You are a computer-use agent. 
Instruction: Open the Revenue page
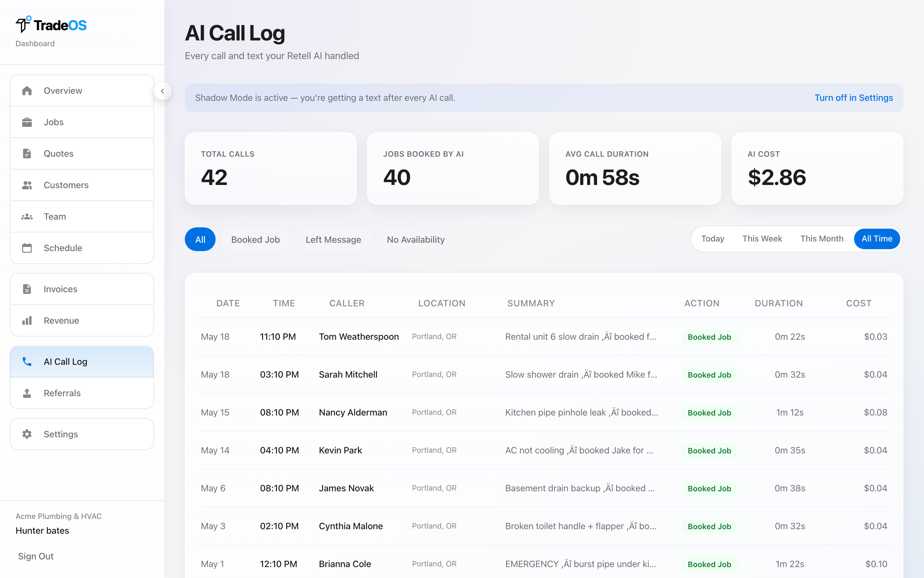(x=82, y=320)
